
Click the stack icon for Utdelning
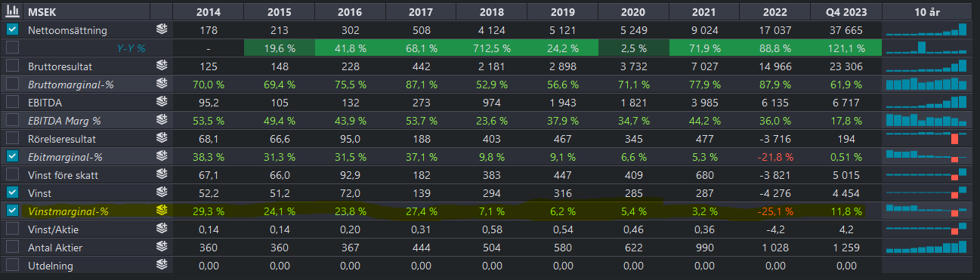(161, 265)
